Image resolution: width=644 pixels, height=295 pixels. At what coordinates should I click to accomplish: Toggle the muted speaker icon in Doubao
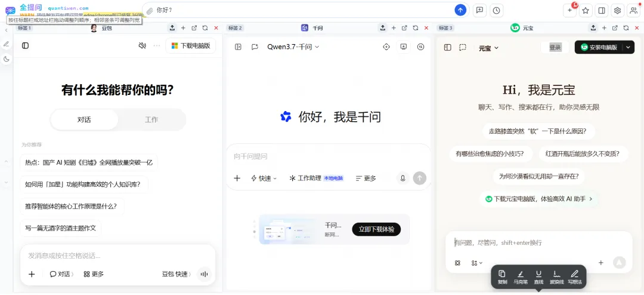pos(142,45)
